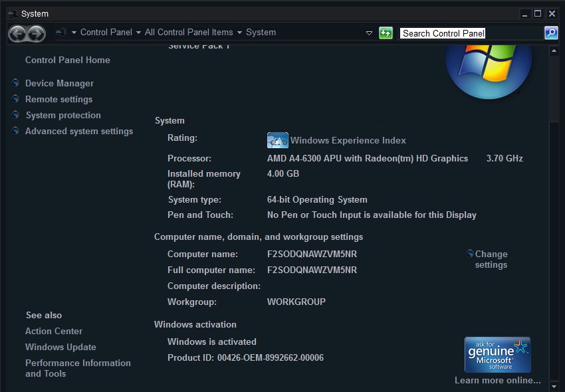Open Performance Information and Tools
Image resolution: width=565 pixels, height=392 pixels.
pyautogui.click(x=78, y=368)
